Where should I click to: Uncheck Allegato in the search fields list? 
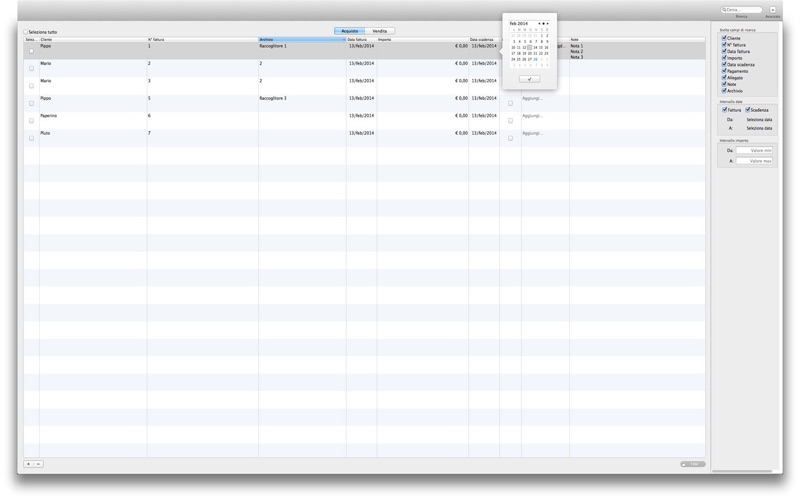pos(723,78)
